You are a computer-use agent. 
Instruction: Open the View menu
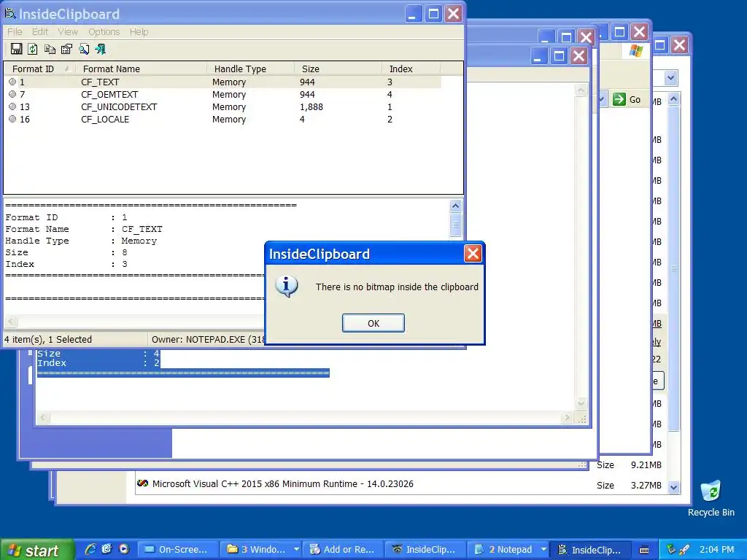pos(68,32)
